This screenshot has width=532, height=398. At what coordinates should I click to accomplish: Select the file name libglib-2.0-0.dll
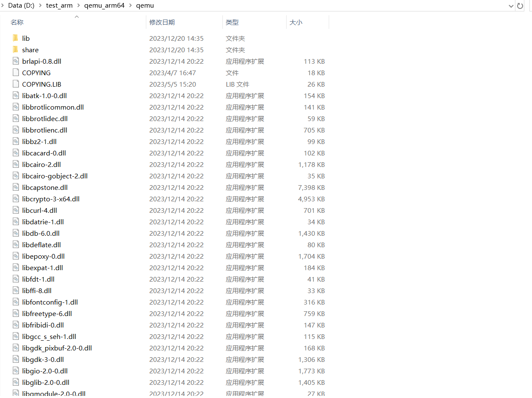tap(46, 382)
